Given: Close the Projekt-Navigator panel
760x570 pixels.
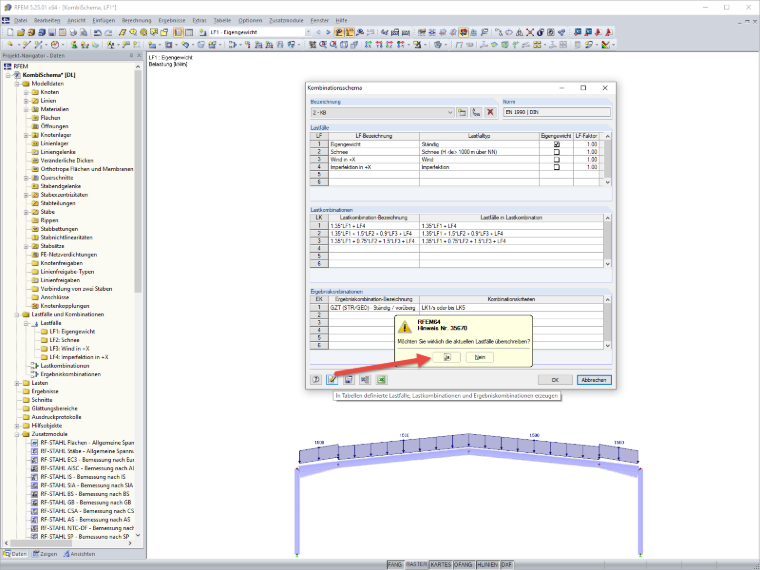Looking at the screenshot, I should (139, 56).
